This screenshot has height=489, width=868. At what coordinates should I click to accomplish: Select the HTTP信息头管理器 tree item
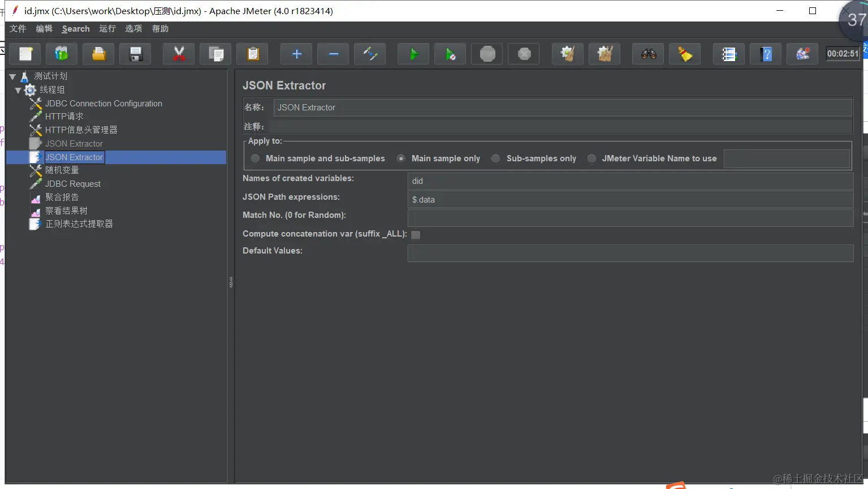[x=81, y=130]
